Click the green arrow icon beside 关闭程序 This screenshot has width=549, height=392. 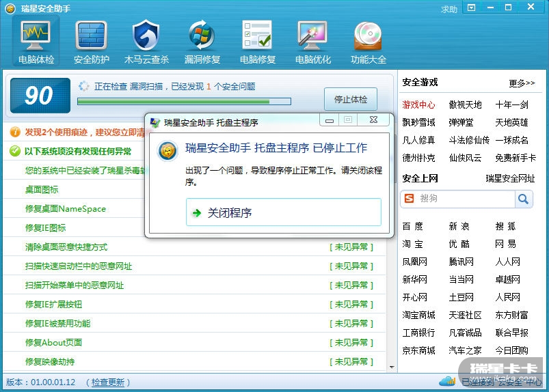(x=197, y=212)
